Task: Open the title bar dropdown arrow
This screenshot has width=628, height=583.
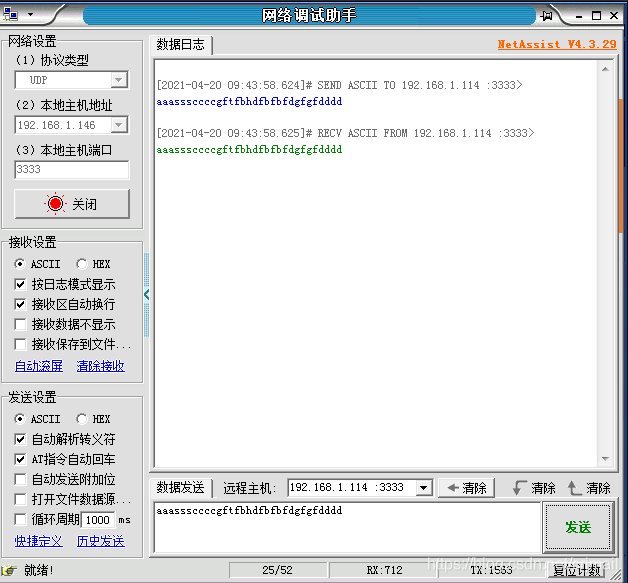Action: (30, 15)
